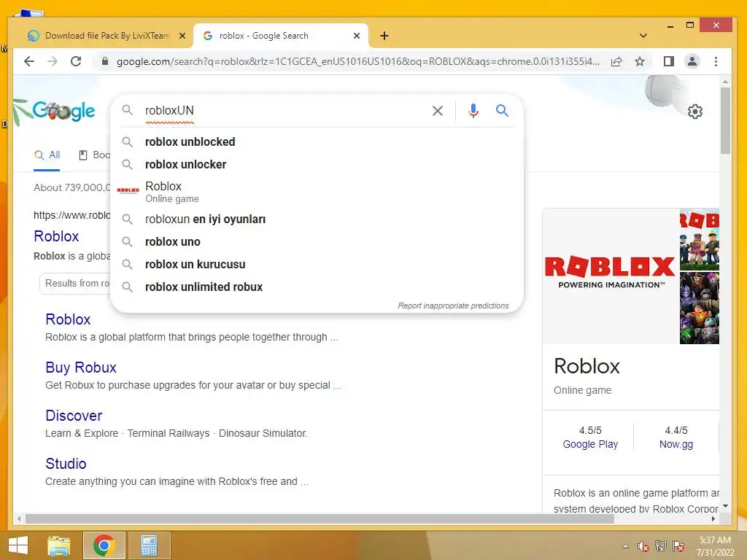This screenshot has height=560, width=747.
Task: Select the All results tab
Action: tap(47, 155)
